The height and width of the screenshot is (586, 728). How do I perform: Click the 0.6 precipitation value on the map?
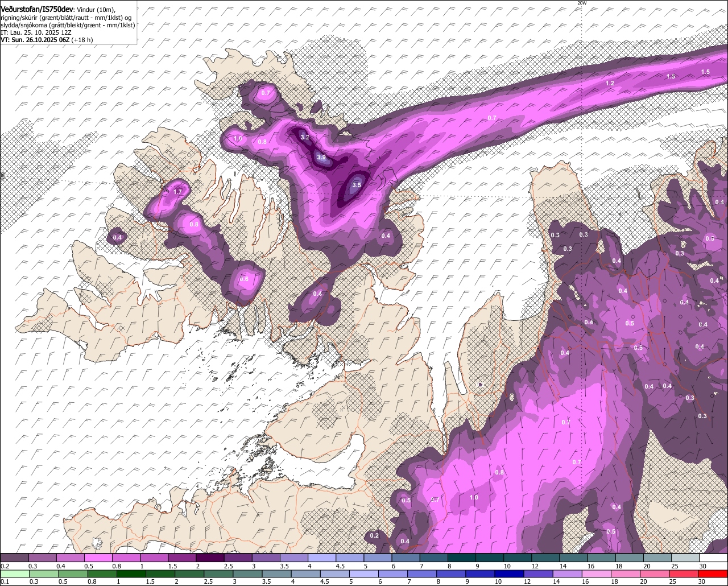[x=244, y=279]
